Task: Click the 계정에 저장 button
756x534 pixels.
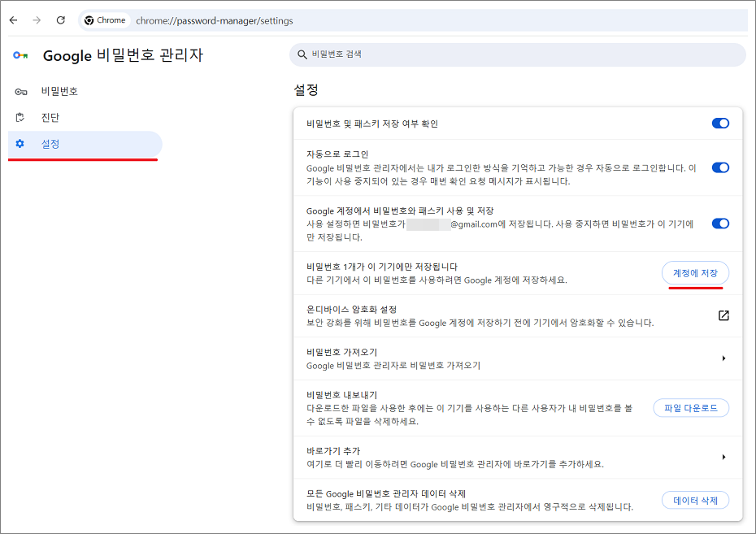Action: pos(695,273)
